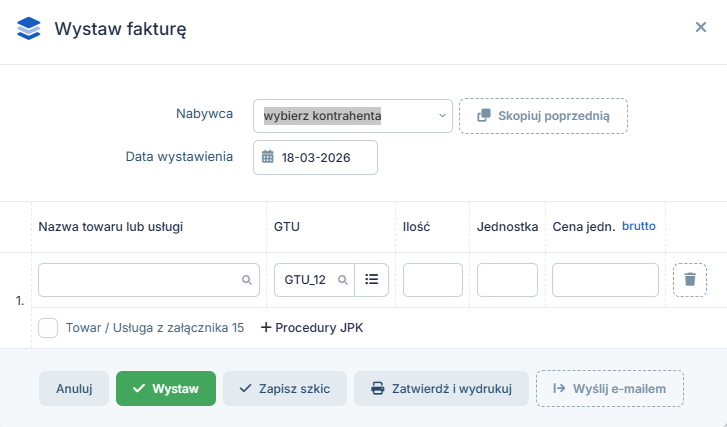Click Zatwierdź i wydrukuj button
The height and width of the screenshot is (427, 727).
click(441, 388)
